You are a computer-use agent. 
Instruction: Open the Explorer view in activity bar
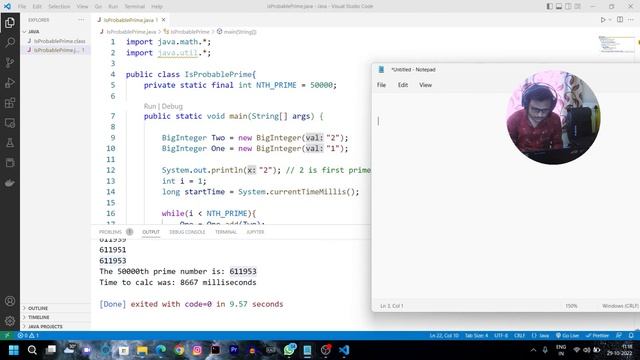tap(10, 22)
